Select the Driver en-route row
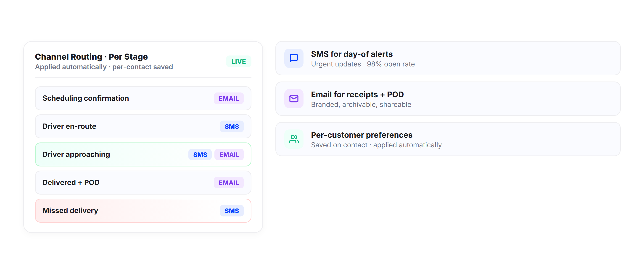 point(143,126)
